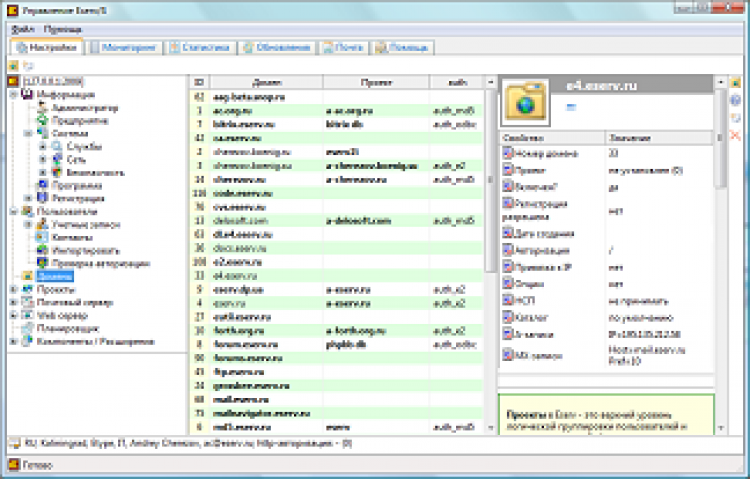Image resolution: width=750 pixels, height=479 pixels.
Task: Expand the Проекты tree node
Action: (x=13, y=290)
